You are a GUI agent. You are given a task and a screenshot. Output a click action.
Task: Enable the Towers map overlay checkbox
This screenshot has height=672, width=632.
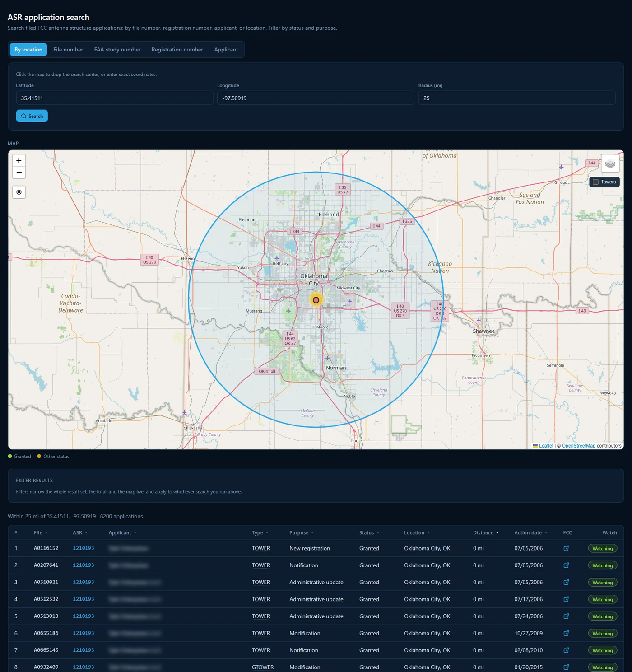click(x=595, y=182)
